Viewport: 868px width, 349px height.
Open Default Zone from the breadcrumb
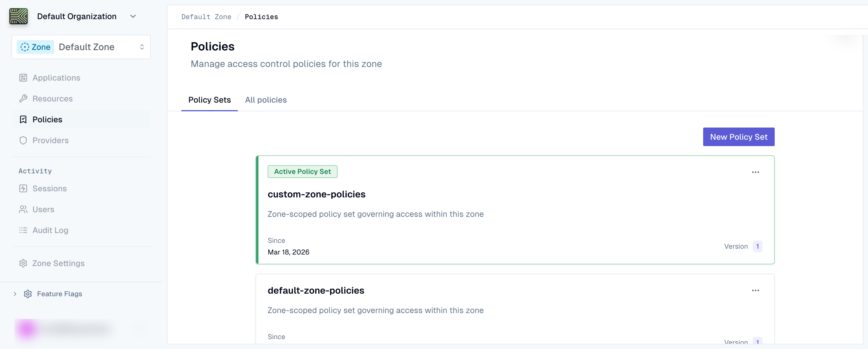pos(206,17)
